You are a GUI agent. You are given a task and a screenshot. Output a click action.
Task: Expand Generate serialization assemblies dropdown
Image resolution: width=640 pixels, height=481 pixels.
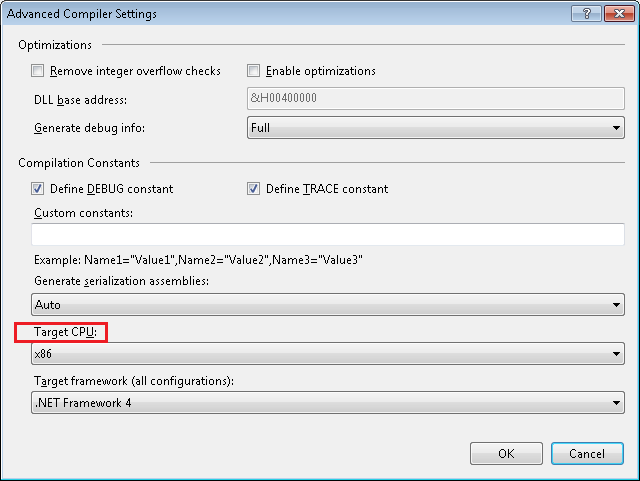pos(328,304)
